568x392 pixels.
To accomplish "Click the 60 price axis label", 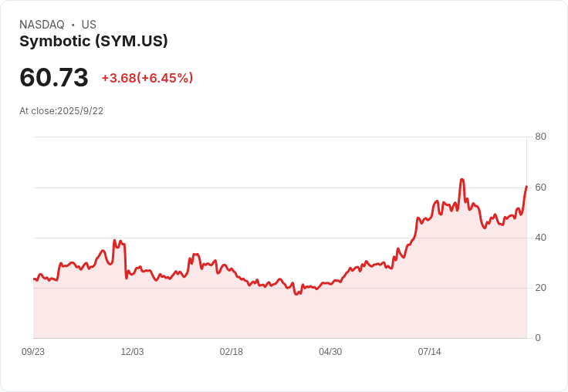I will click(x=540, y=188).
